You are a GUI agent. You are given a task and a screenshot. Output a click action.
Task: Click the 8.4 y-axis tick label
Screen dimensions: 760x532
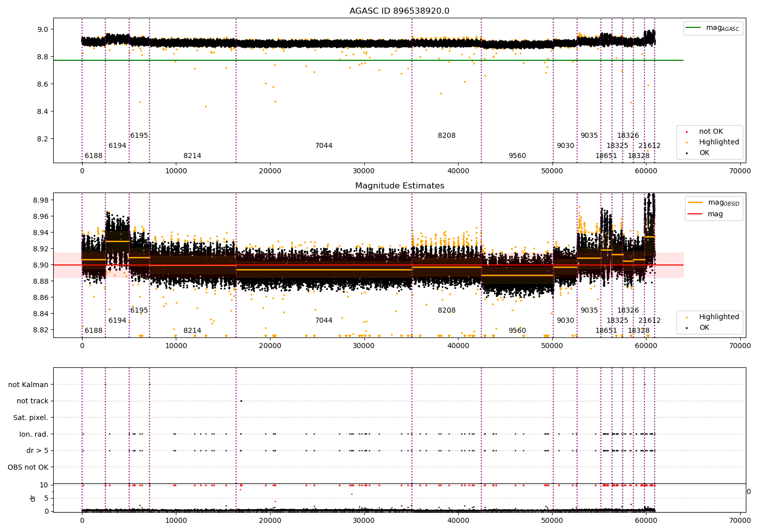click(x=43, y=111)
